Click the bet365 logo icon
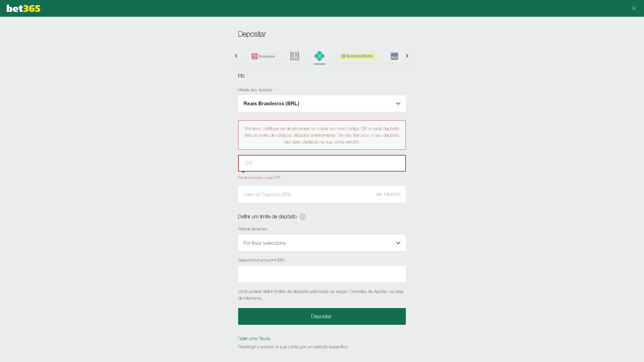The height and width of the screenshot is (362, 644). (x=23, y=8)
